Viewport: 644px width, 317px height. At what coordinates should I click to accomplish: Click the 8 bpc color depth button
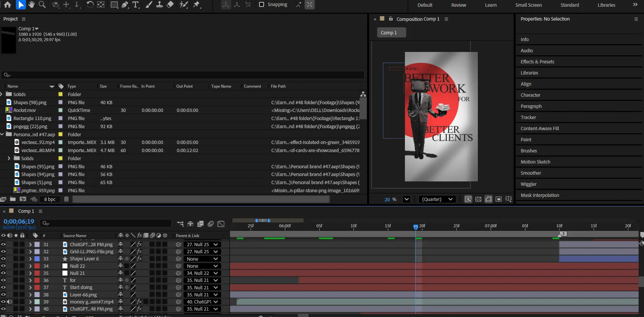click(50, 199)
